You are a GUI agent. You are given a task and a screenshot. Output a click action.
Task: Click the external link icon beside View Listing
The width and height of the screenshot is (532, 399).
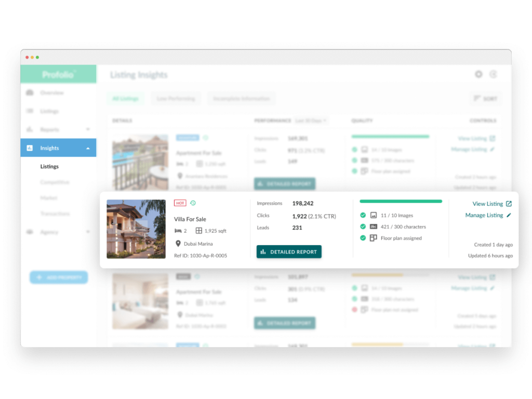tap(509, 204)
